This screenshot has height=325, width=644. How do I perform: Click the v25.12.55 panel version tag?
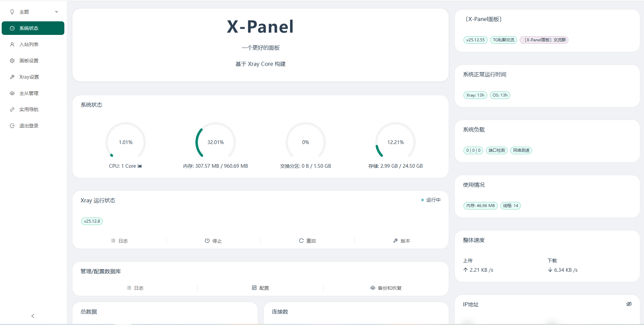tap(475, 40)
